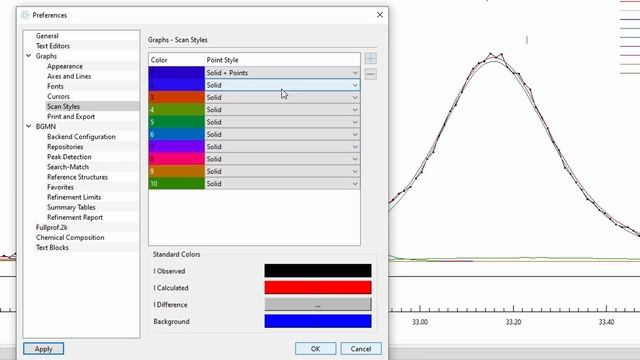Change Background blue color

pos(318,321)
